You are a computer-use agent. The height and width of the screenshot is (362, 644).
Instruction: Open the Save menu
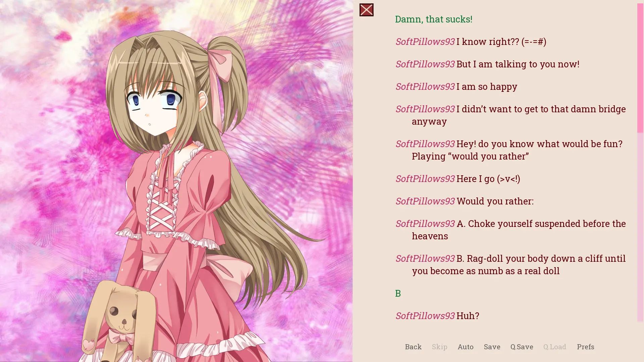pos(492,347)
